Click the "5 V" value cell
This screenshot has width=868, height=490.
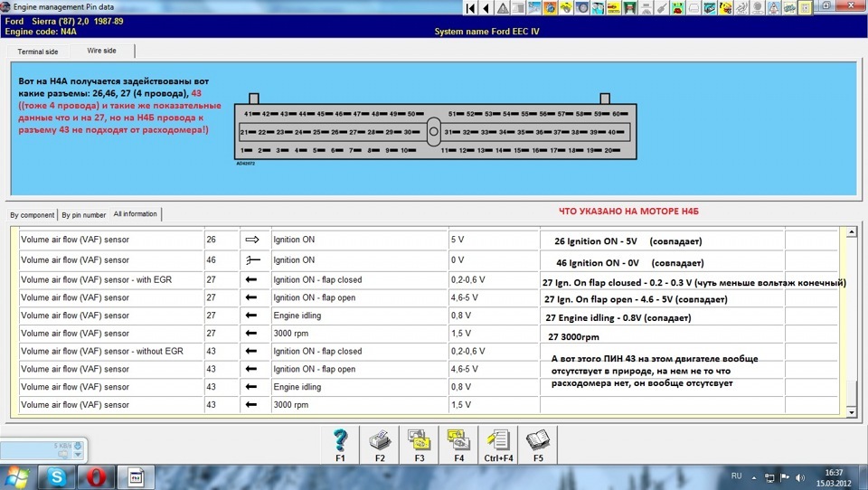pyautogui.click(x=494, y=240)
